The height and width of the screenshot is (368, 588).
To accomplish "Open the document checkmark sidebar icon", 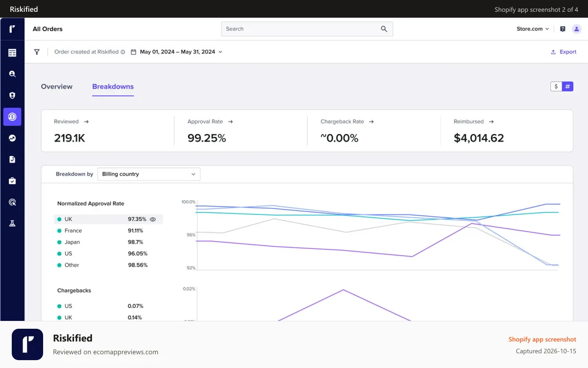I will pos(12,159).
